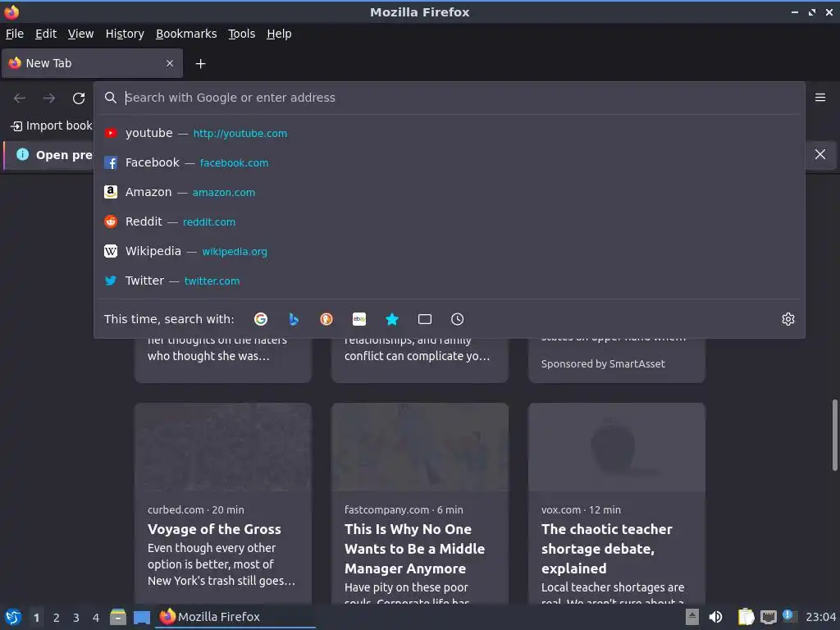Screen dimensions: 840x630
Task: Open the update notifier tray icon
Action: (788, 615)
